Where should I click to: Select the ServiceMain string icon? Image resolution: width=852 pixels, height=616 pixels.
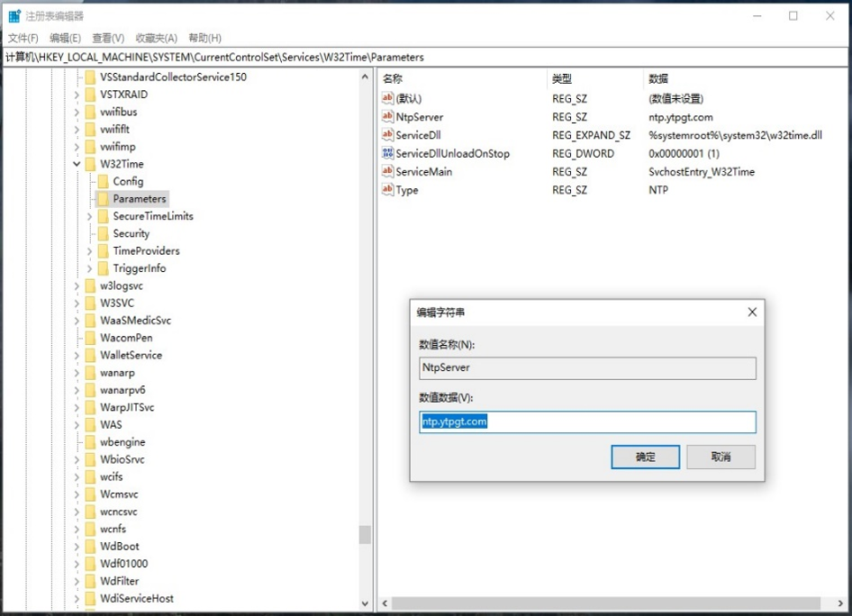pyautogui.click(x=388, y=171)
